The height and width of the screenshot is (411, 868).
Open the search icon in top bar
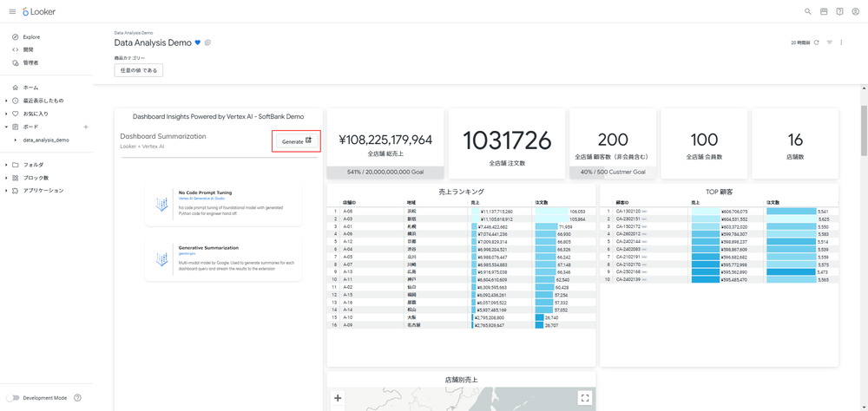[807, 11]
